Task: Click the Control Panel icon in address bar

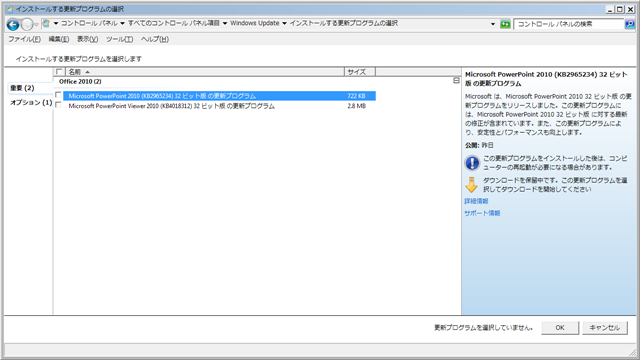Action: pos(46,24)
